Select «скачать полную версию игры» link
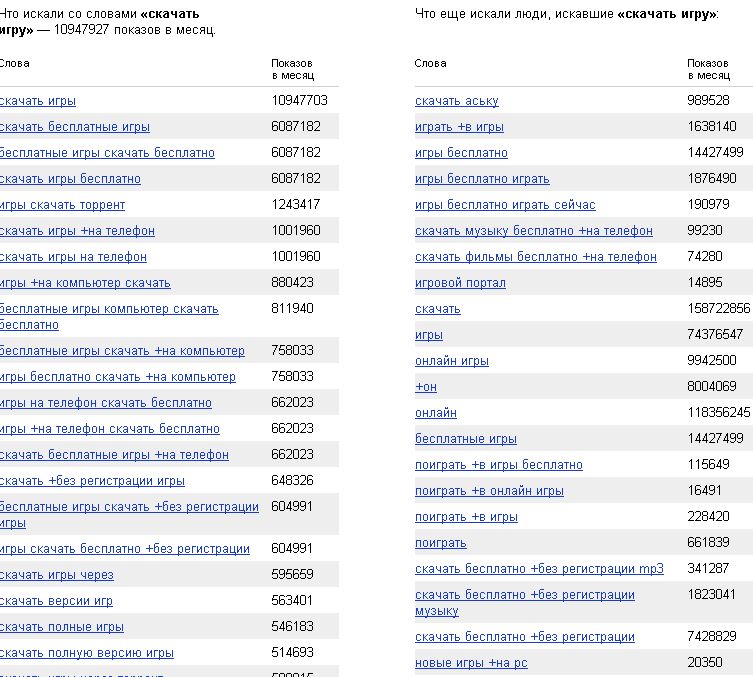 pos(87,653)
